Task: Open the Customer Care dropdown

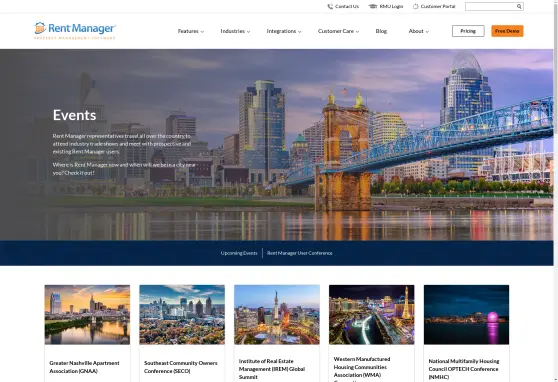Action: [338, 31]
